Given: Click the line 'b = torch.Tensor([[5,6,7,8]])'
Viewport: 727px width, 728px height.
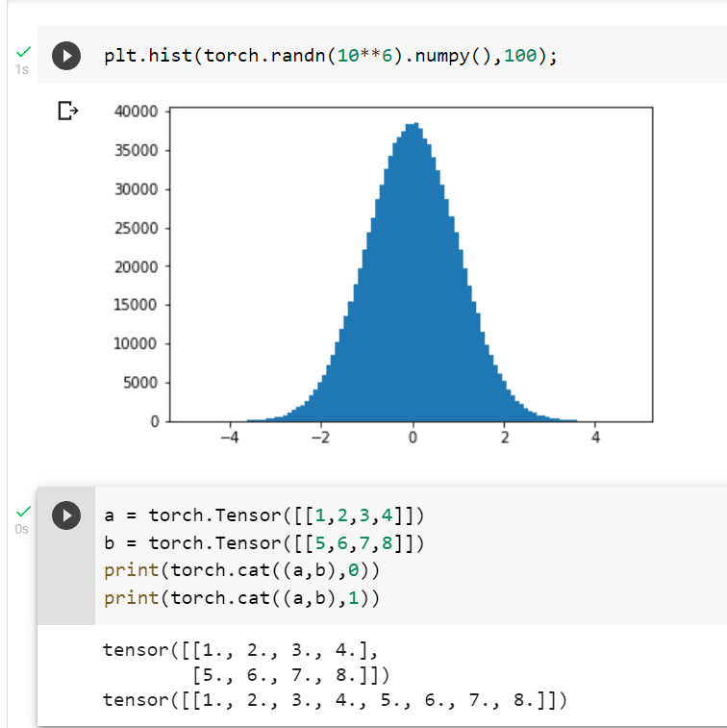Looking at the screenshot, I should click(x=264, y=542).
